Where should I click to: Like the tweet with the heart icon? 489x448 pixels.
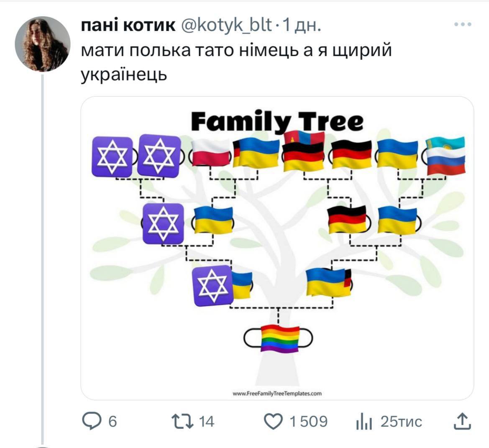coord(274,421)
